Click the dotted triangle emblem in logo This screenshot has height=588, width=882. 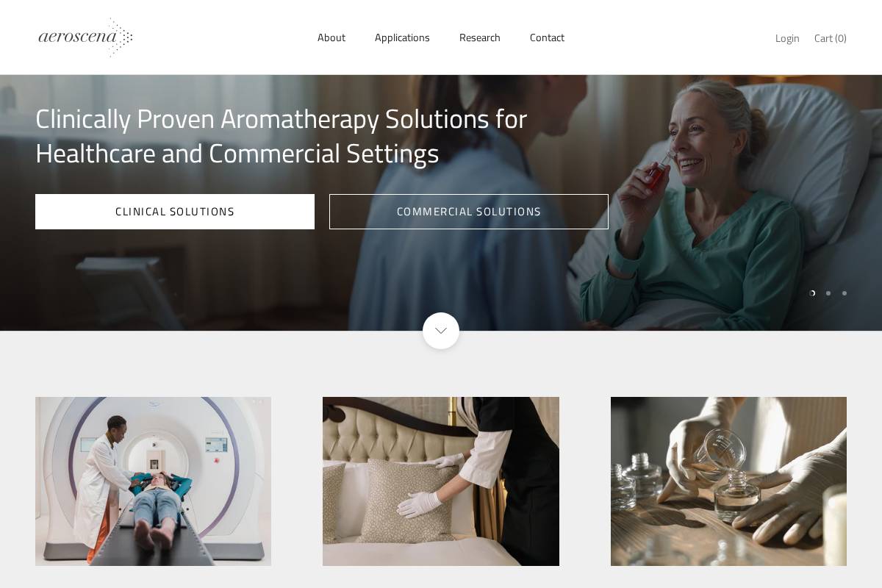coord(122,37)
